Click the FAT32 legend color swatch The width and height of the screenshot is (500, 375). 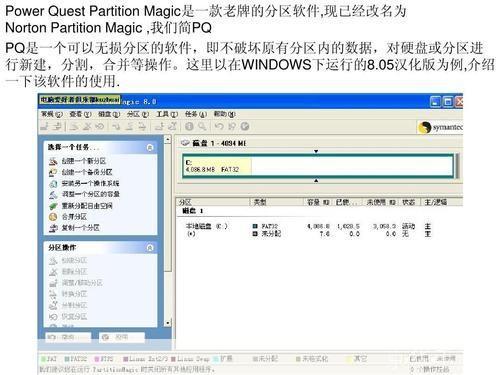(x=67, y=359)
